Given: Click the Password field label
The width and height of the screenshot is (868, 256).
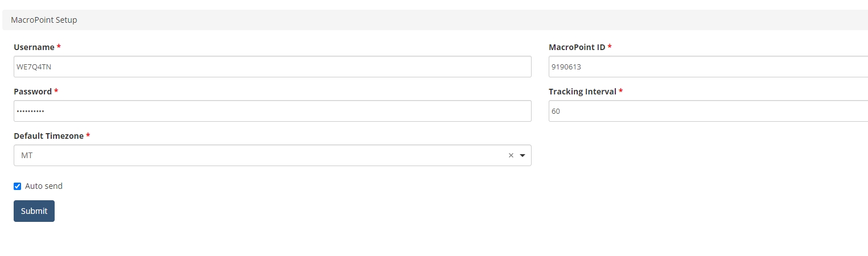Looking at the screenshot, I should pos(32,92).
